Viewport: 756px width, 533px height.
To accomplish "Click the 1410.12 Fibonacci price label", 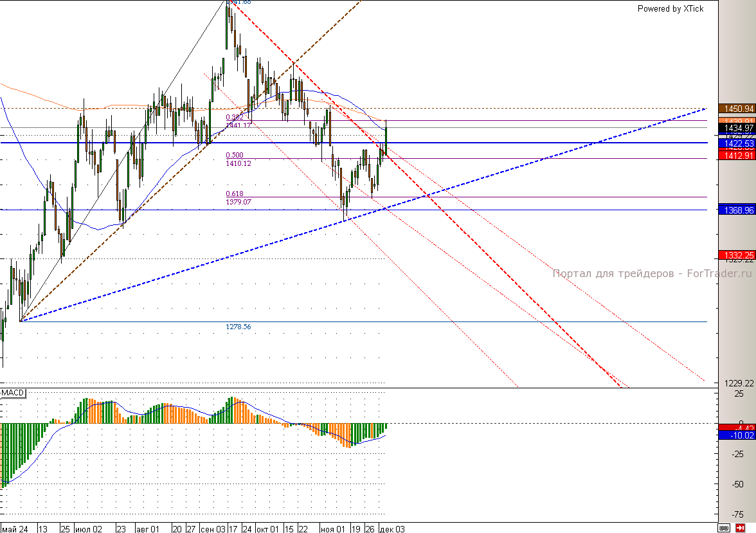I will pyautogui.click(x=238, y=163).
